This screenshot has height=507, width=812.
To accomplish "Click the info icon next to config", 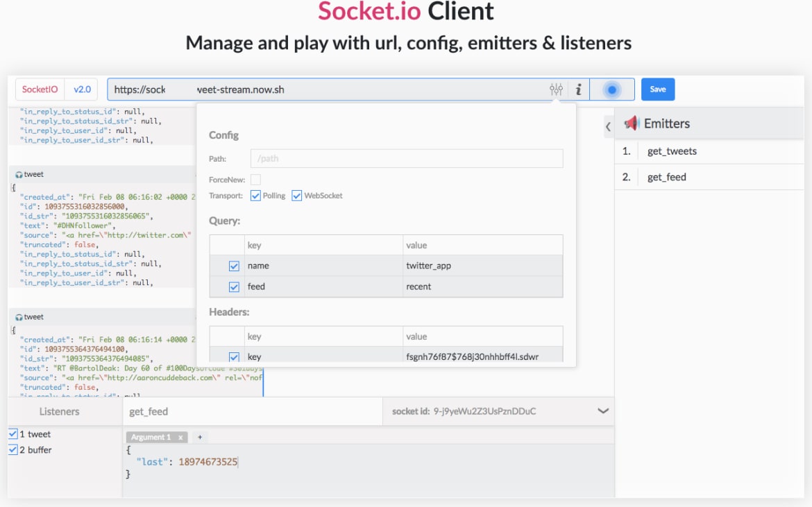I will tap(577, 89).
